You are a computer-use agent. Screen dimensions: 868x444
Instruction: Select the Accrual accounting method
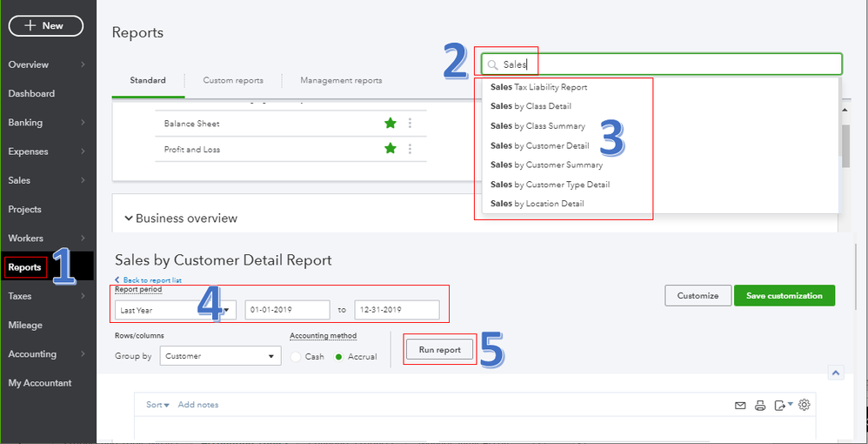(x=339, y=357)
